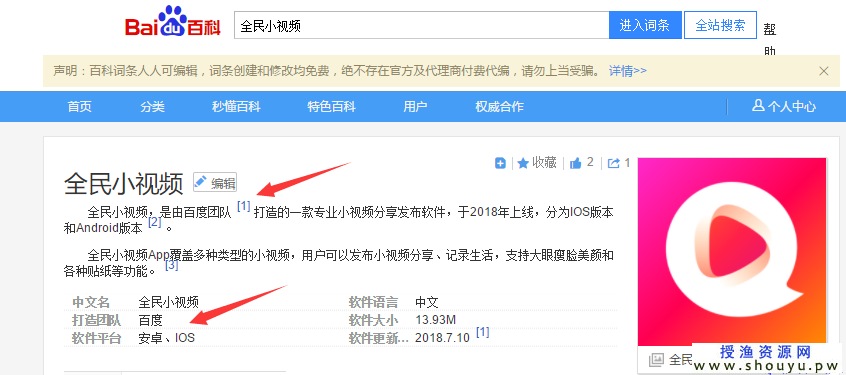Click the 百度 value in 打造团队 row
The height and width of the screenshot is (375, 846).
(150, 320)
